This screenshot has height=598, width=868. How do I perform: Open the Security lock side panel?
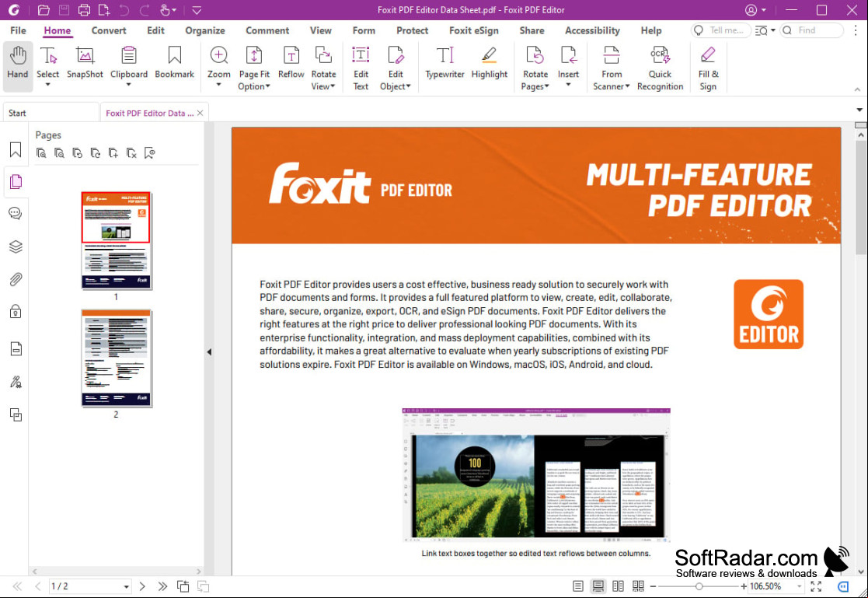[x=16, y=312]
